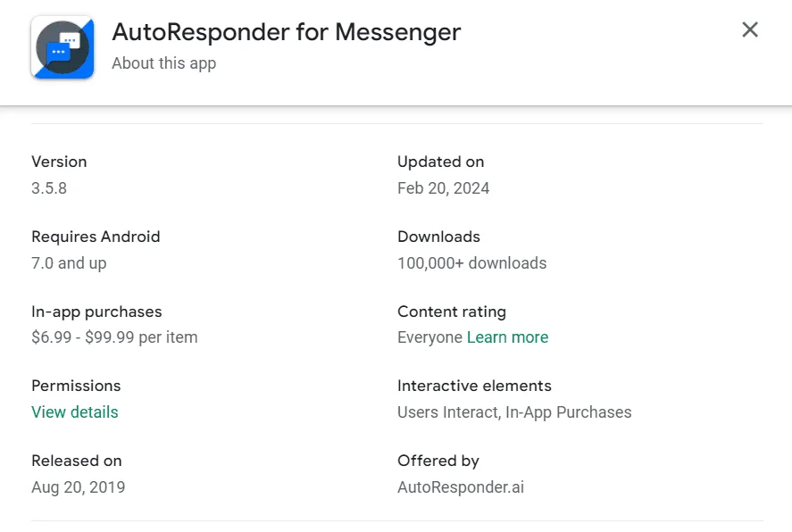Screen dimensions: 792x532
Task: Select the AutoResponder for Messenger title
Action: [x=287, y=32]
